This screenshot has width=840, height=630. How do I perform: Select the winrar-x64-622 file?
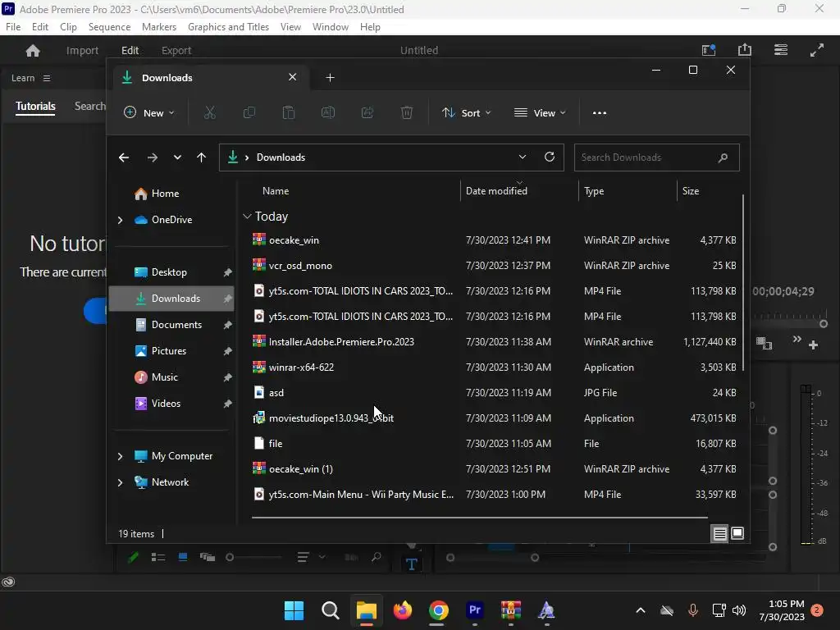494,367
